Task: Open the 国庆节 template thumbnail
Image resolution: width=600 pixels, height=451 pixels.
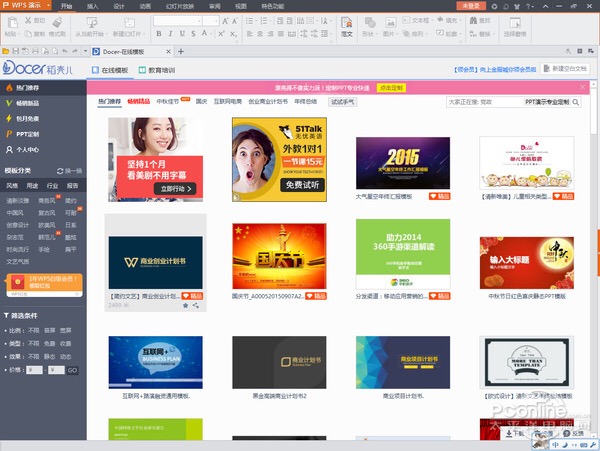Action: point(279,256)
